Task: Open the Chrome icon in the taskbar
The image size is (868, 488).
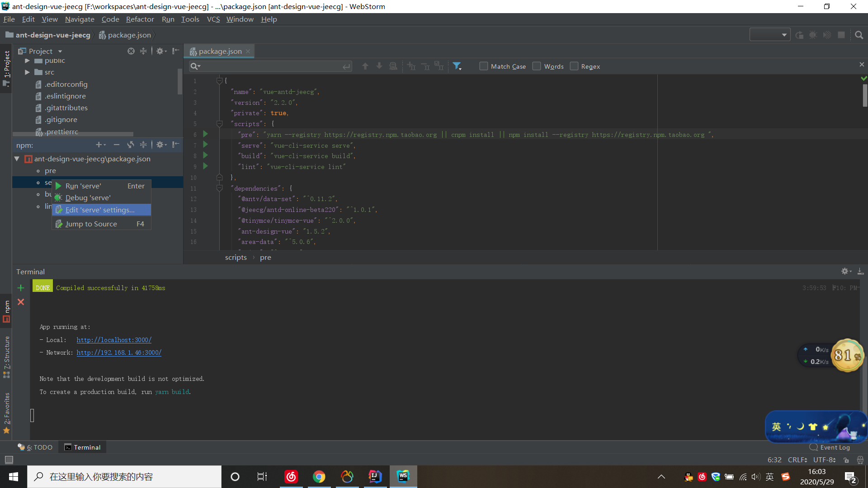Action: click(319, 477)
